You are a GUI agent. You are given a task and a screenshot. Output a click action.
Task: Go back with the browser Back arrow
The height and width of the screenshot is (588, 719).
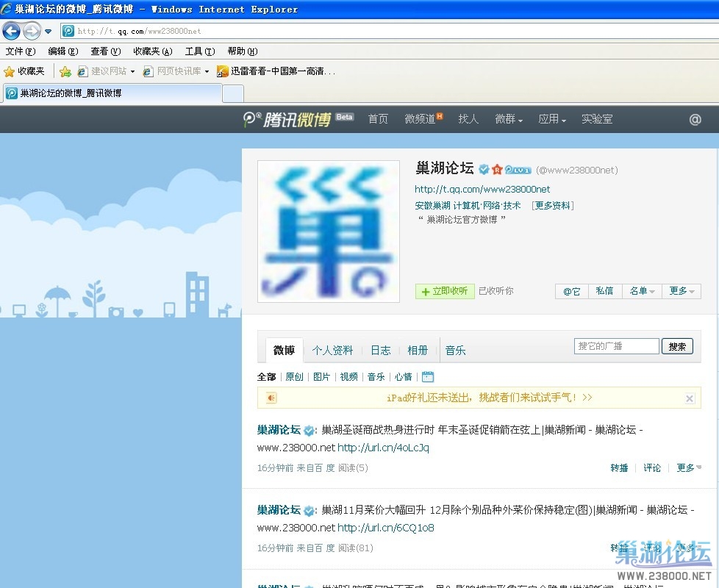tap(11, 31)
